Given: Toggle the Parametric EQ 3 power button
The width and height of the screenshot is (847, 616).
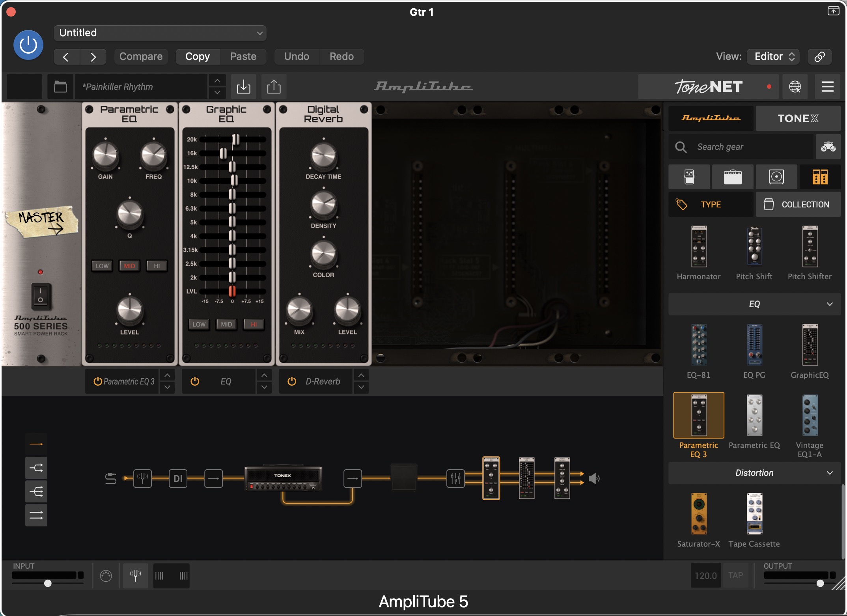Looking at the screenshot, I should click(x=97, y=381).
